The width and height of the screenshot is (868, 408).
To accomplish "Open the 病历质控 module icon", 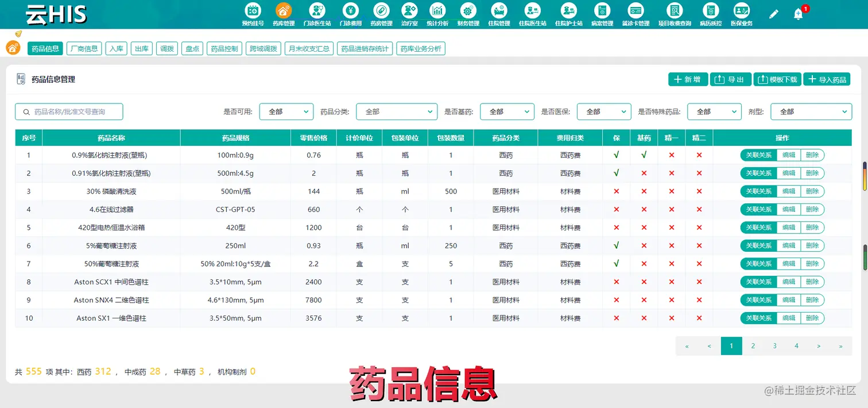I will click(711, 10).
